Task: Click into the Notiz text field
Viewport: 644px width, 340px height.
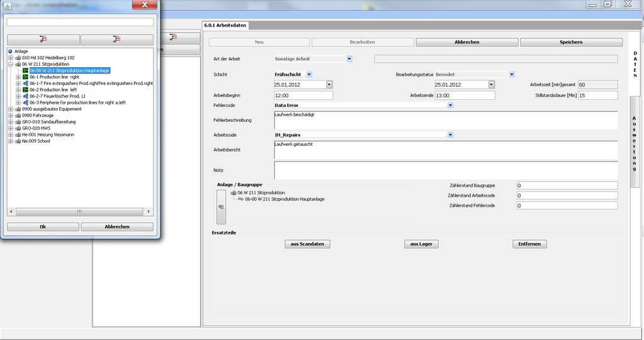Action: pos(445,170)
